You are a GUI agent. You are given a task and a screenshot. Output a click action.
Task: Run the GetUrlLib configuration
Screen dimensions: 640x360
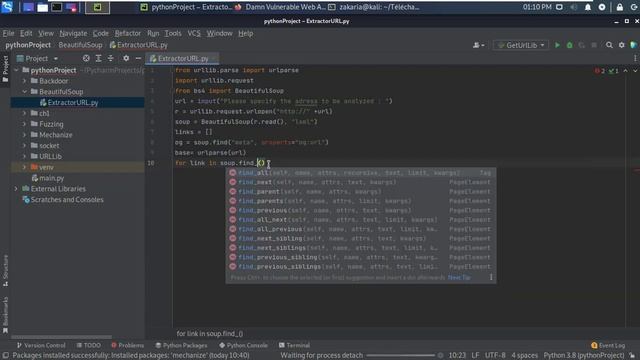(x=557, y=45)
